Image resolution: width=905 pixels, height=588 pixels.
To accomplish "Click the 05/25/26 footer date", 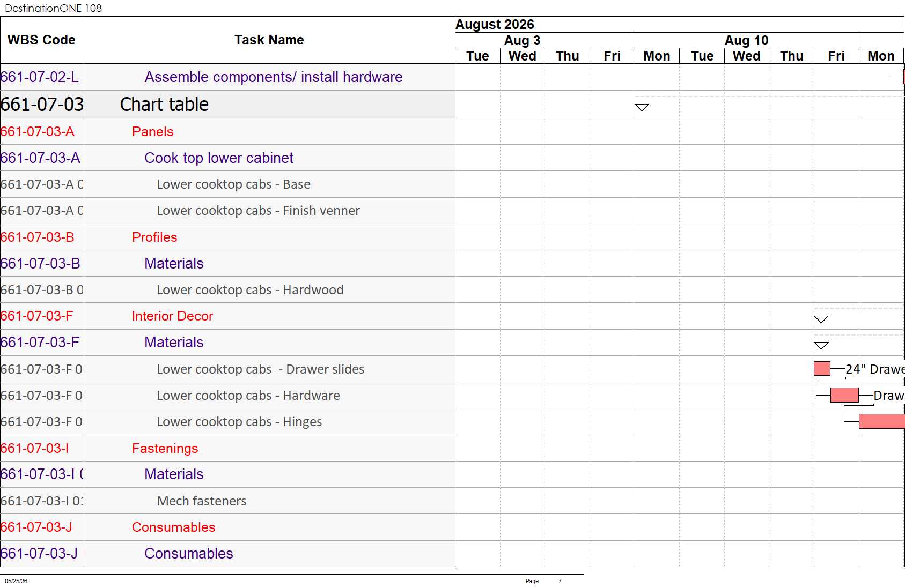I will 16,581.
